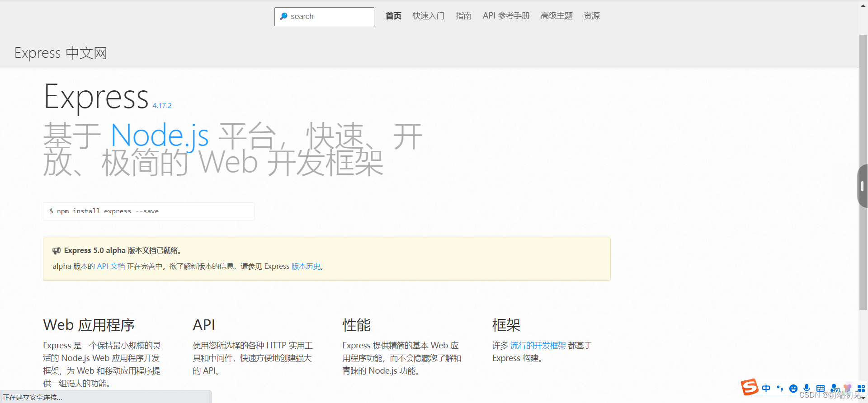The width and height of the screenshot is (868, 403).
Task: Click the Sogou voice input microphone
Action: [x=807, y=388]
